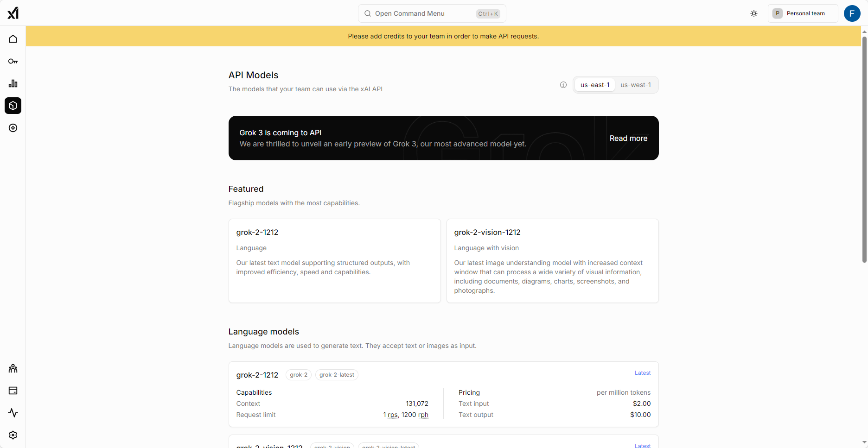Open the usage bar-chart sidebar icon

pyautogui.click(x=13, y=83)
